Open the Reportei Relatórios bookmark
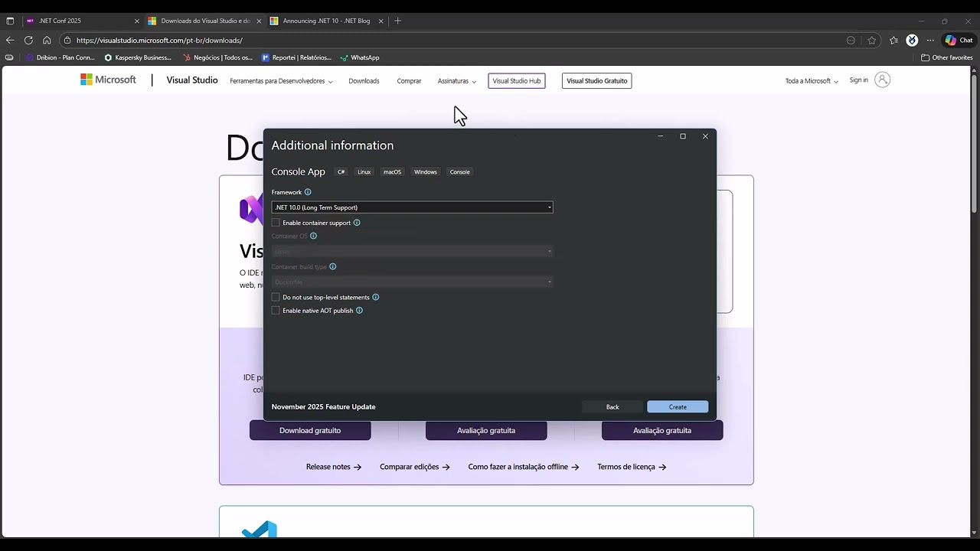Screen dimensions: 980x551 [x=296, y=57]
